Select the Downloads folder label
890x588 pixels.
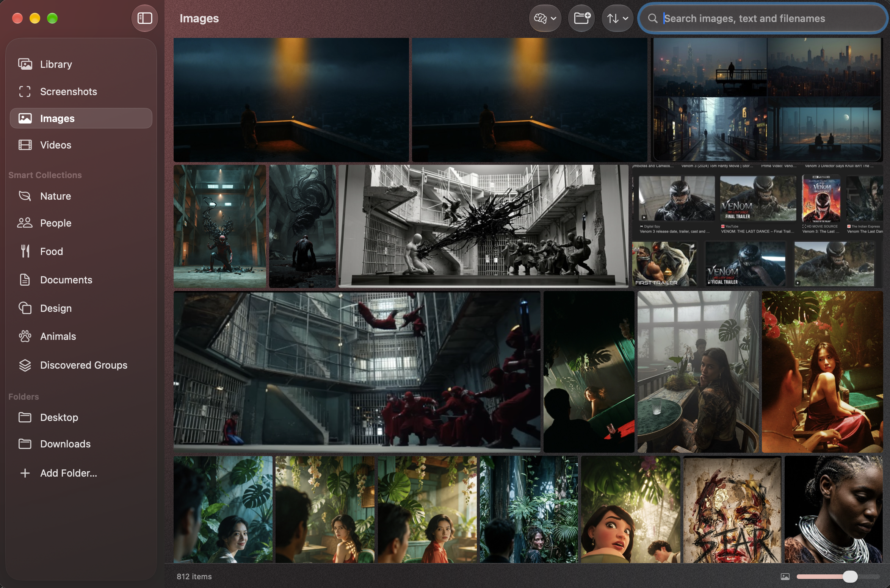click(66, 444)
